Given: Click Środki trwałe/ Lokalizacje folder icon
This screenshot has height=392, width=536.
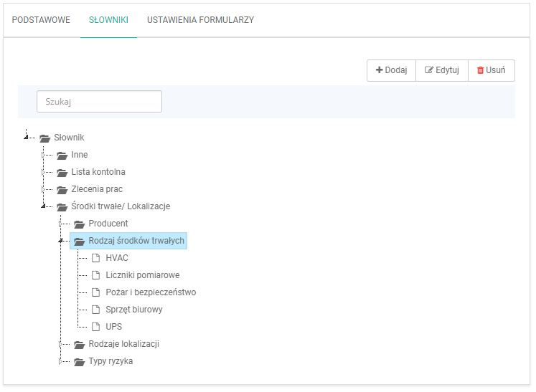Looking at the screenshot, I should (62, 207).
